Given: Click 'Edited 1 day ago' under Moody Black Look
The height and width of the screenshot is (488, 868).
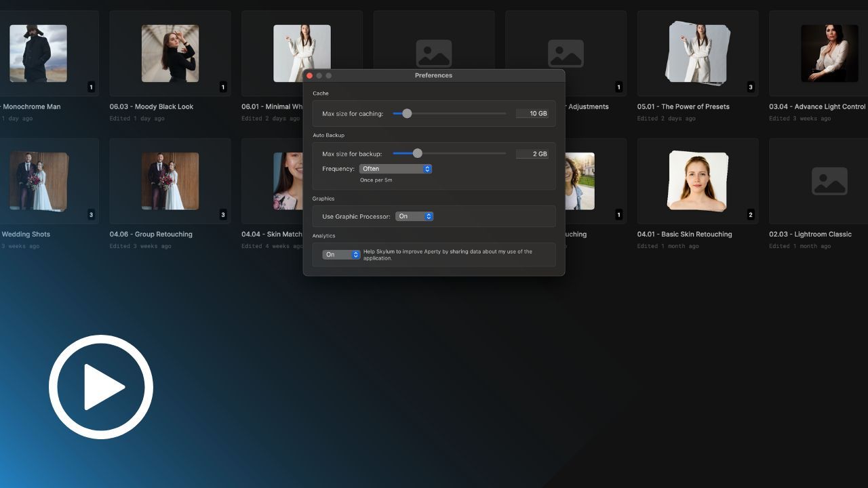Looking at the screenshot, I should [137, 119].
